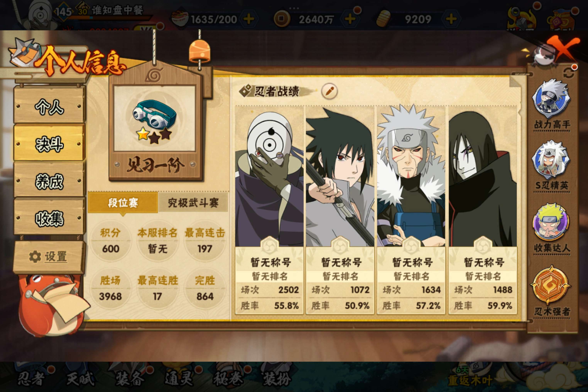Add copper coins with the plus icon
Viewport: 588px width, 392px height.
point(350,19)
